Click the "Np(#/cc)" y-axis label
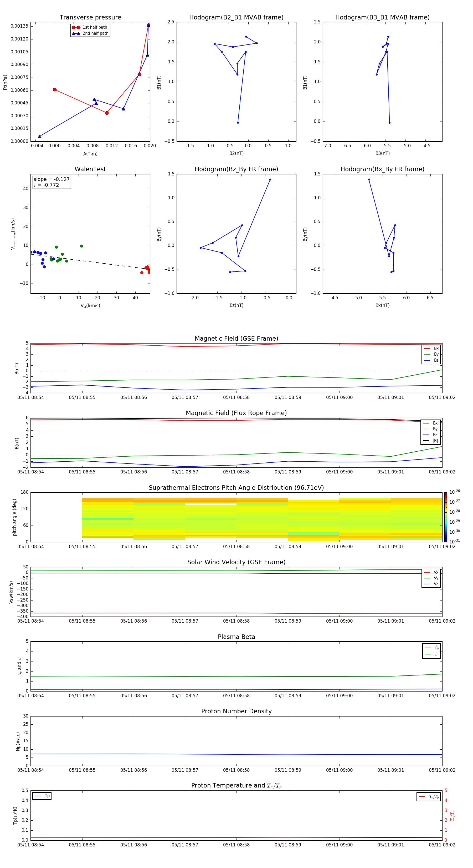The width and height of the screenshot is (473, 868). [x=18, y=741]
